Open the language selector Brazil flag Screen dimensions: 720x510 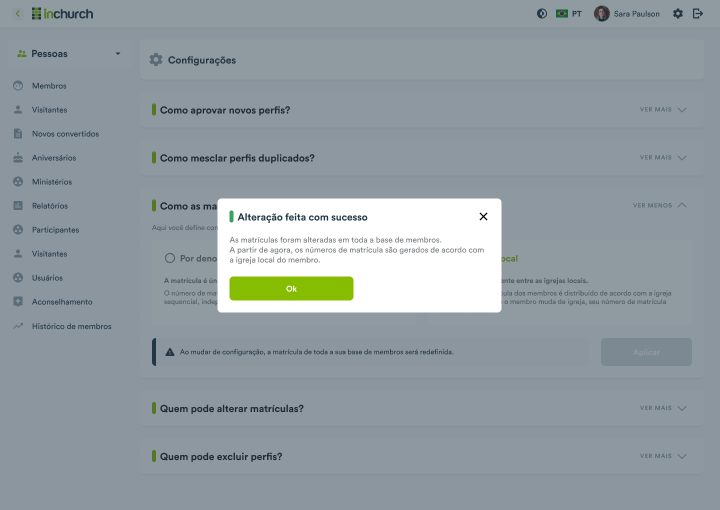pyautogui.click(x=562, y=14)
